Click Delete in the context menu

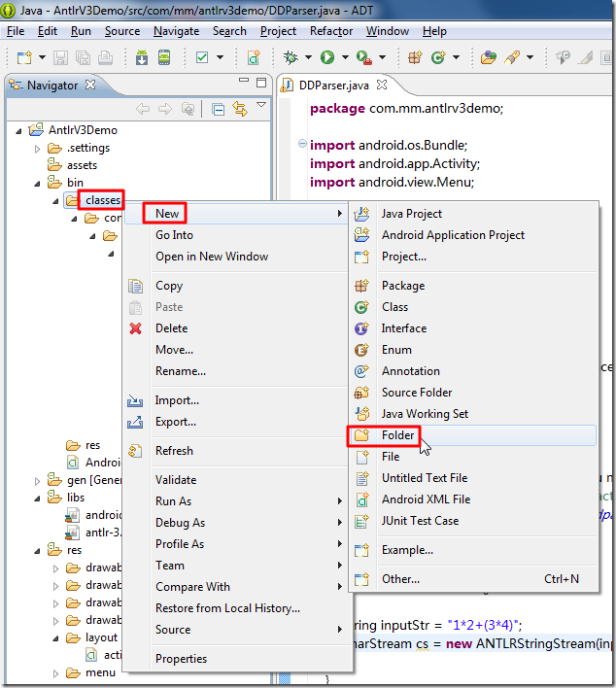(237, 328)
